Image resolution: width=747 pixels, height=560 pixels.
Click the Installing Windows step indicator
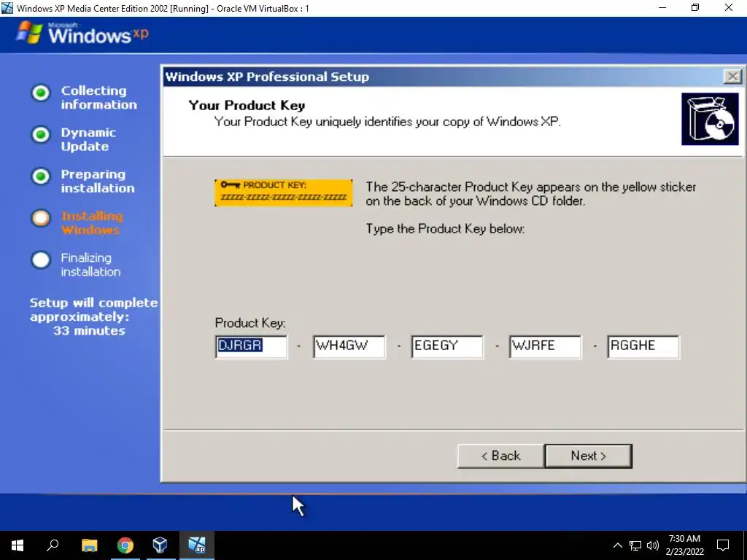click(41, 218)
